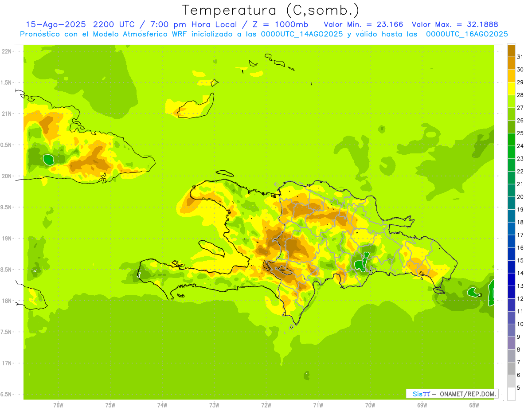Click the colorbar label "25"
The width and height of the screenshot is (532, 411).
pyautogui.click(x=520, y=133)
